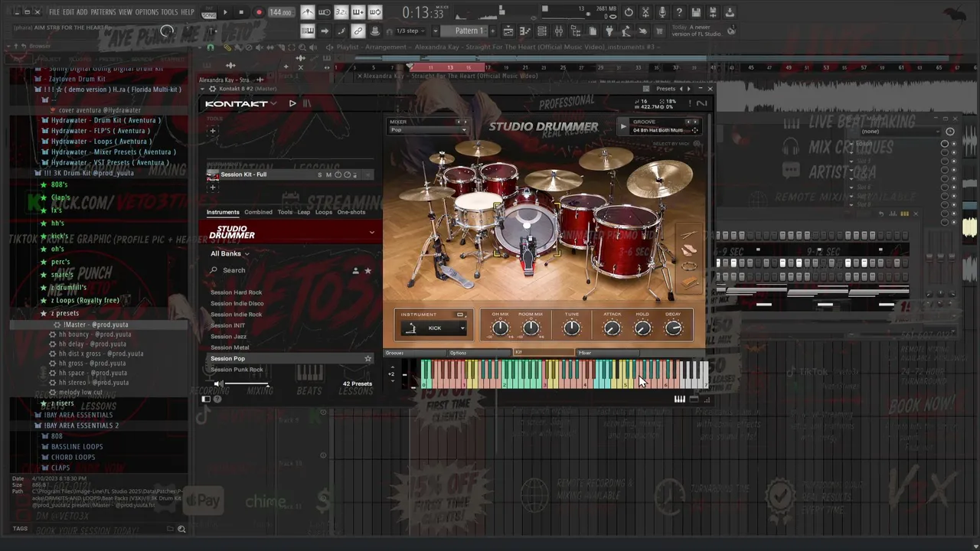Click the OH MIX knob
This screenshot has height=551, width=980.
point(500,328)
